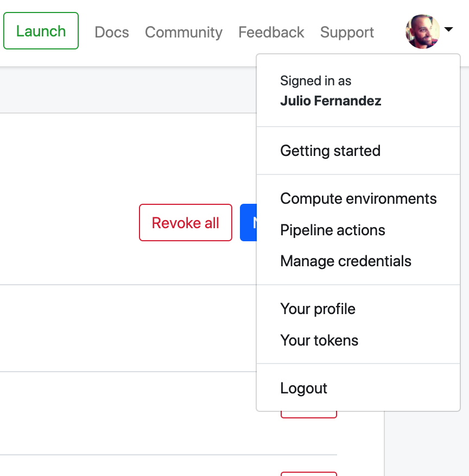Select Getting started from user menu
Image resolution: width=469 pixels, height=476 pixels.
pos(330,151)
